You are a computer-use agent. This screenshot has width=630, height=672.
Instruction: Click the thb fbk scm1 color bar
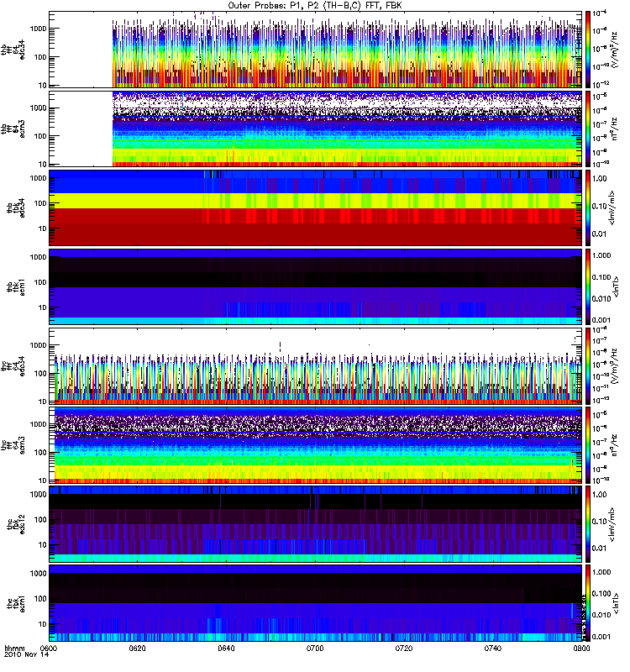[x=588, y=286]
